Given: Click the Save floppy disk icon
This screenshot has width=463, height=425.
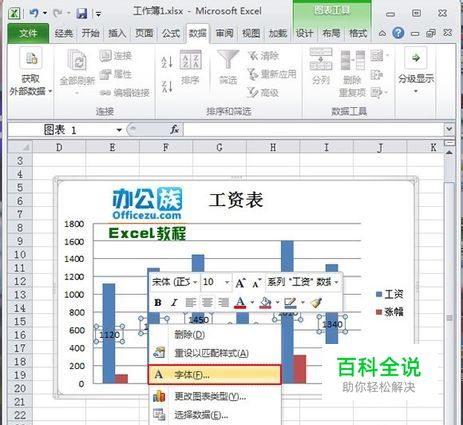Looking at the screenshot, I should coord(82,14).
